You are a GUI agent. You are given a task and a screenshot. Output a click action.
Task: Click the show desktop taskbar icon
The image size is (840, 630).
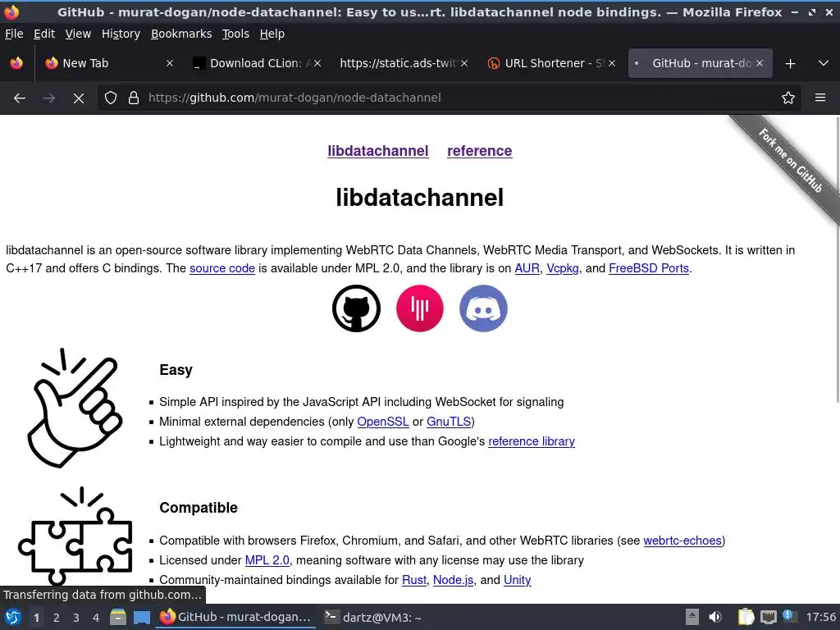(141, 618)
